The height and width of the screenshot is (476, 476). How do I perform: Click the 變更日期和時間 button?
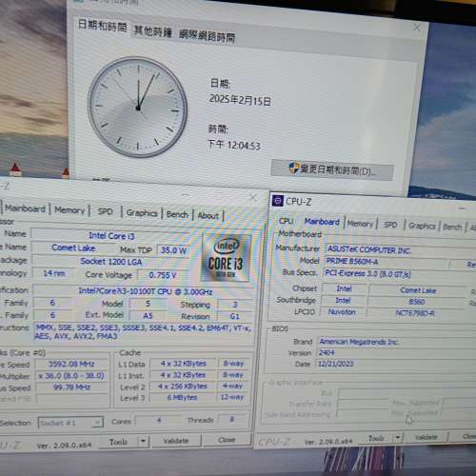tap(332, 170)
